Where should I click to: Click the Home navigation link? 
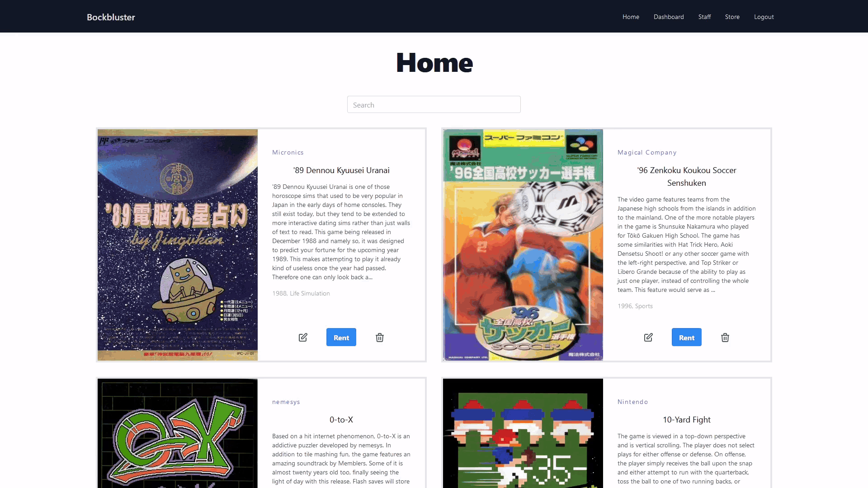[631, 16]
